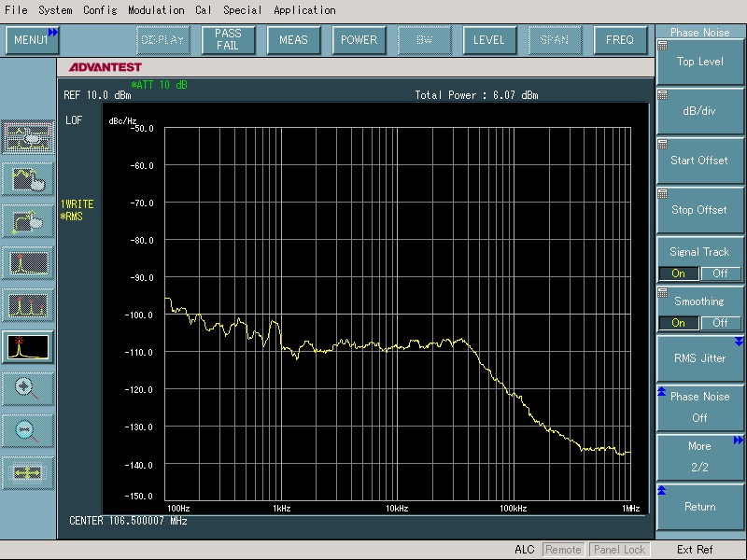Open the Special menu

tap(243, 10)
